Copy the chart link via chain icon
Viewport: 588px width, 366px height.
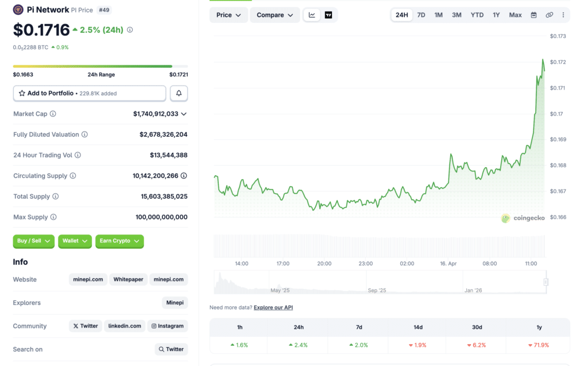[549, 15]
